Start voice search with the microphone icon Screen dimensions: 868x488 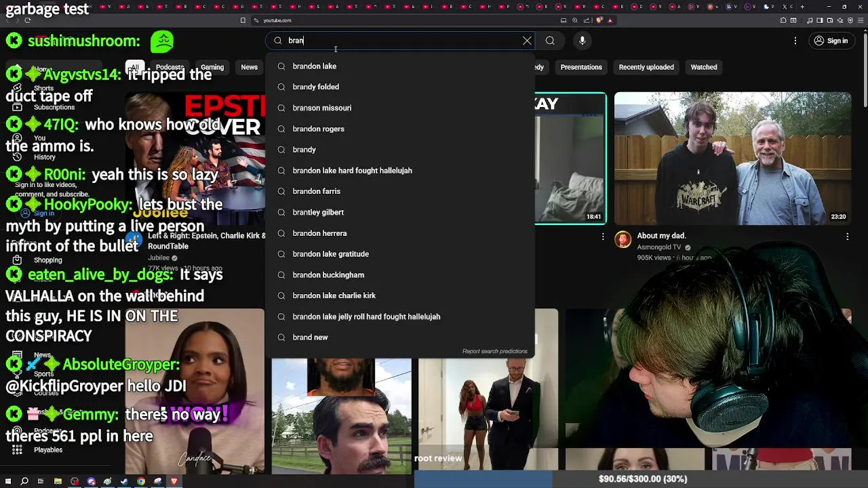tap(582, 41)
